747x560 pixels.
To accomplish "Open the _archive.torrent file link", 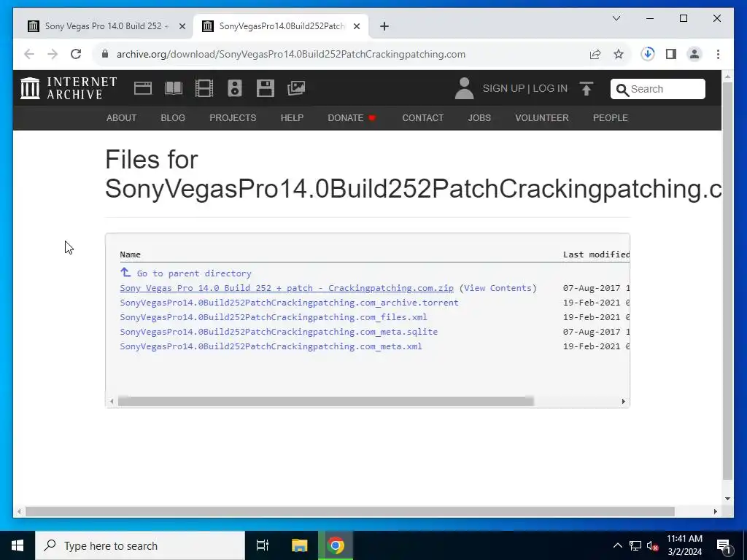I will pyautogui.click(x=289, y=303).
